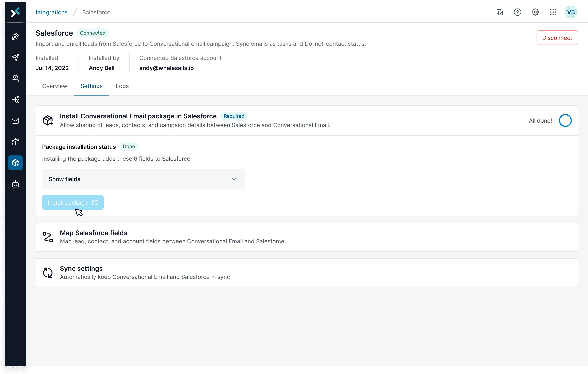Click the Done status badge
Image resolution: width=588 pixels, height=374 pixels.
pyautogui.click(x=129, y=147)
